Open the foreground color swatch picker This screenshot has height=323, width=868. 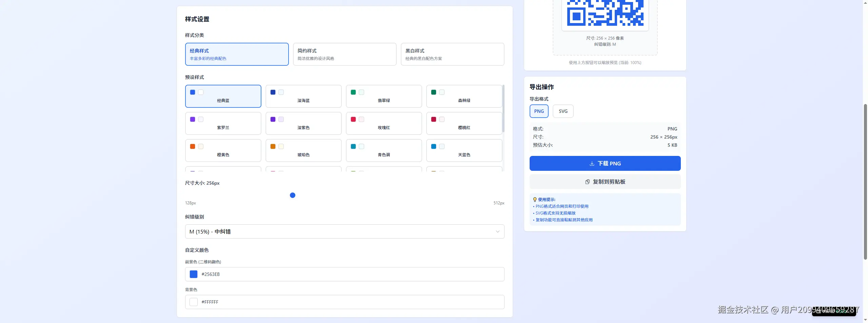click(x=194, y=274)
